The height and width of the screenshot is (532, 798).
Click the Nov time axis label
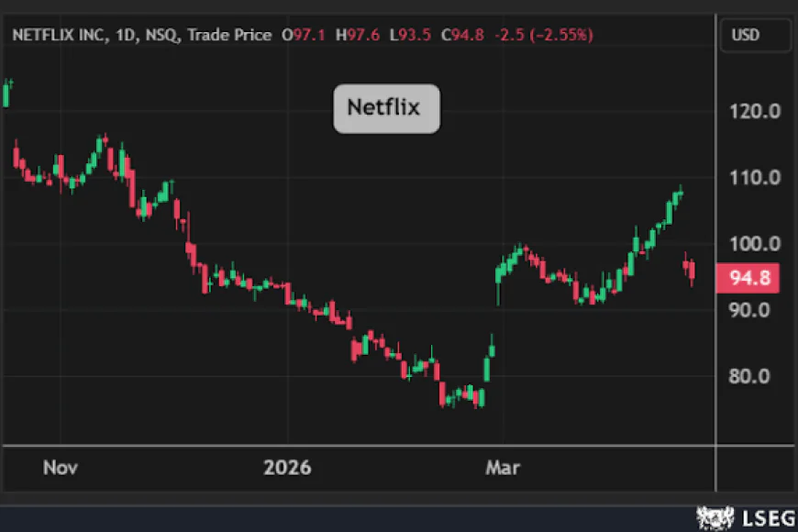60,468
